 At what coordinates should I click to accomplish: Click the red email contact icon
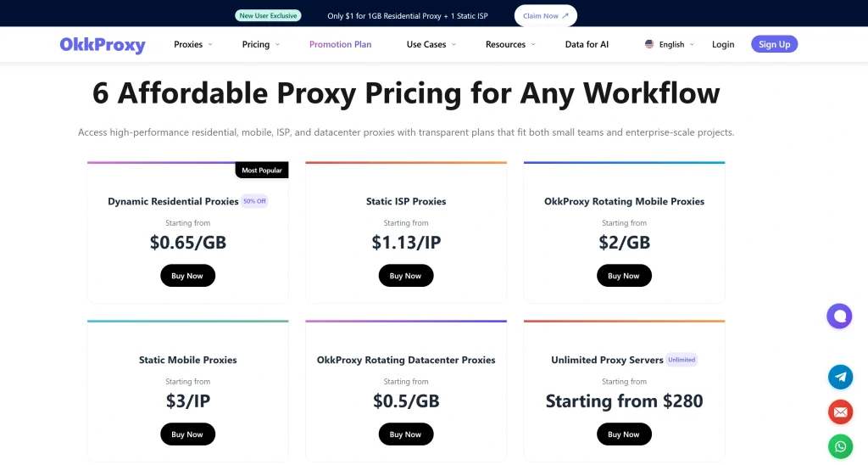[x=840, y=412]
